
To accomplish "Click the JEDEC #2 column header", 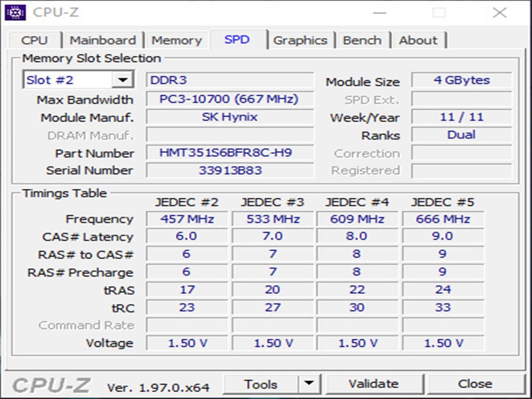I will [187, 202].
